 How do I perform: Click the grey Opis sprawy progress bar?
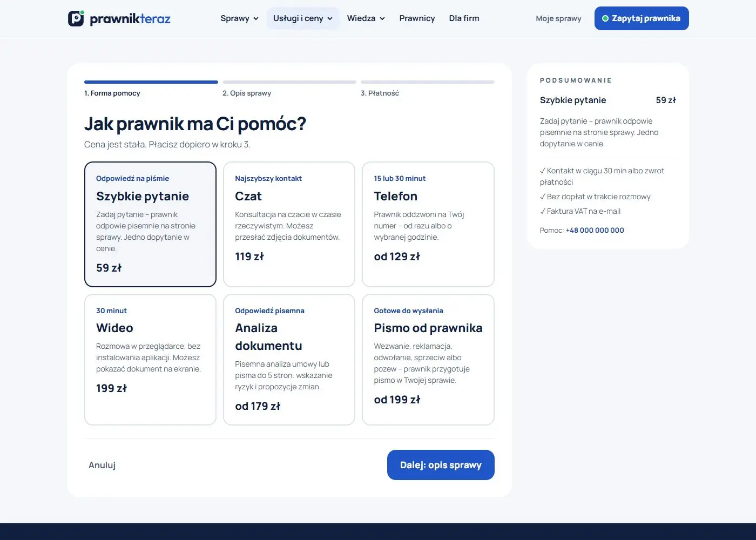289,82
